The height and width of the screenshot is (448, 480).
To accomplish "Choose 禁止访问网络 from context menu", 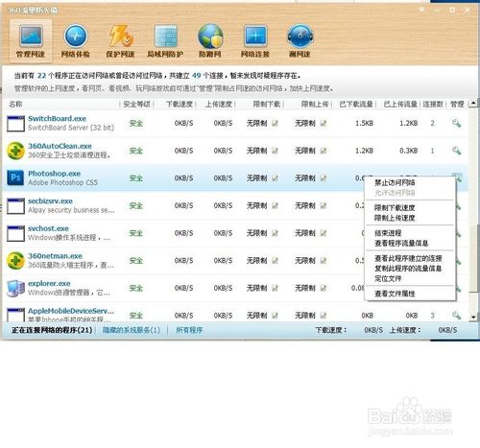I will (x=395, y=182).
